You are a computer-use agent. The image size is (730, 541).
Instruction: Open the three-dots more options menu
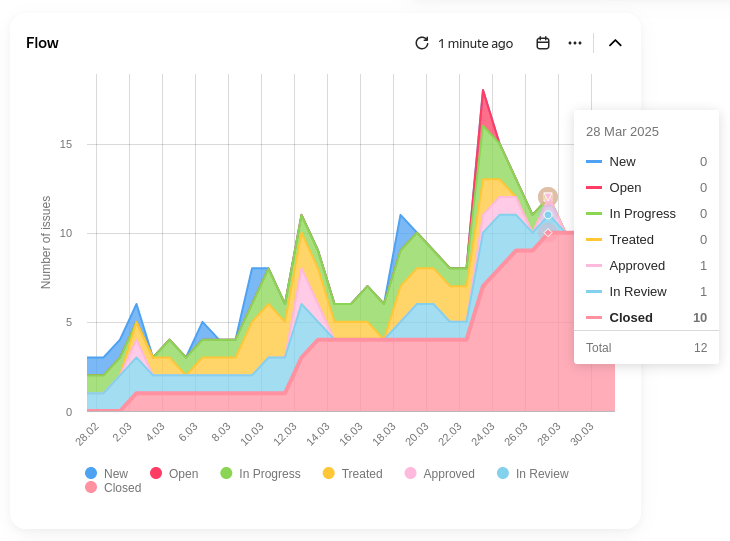575,43
